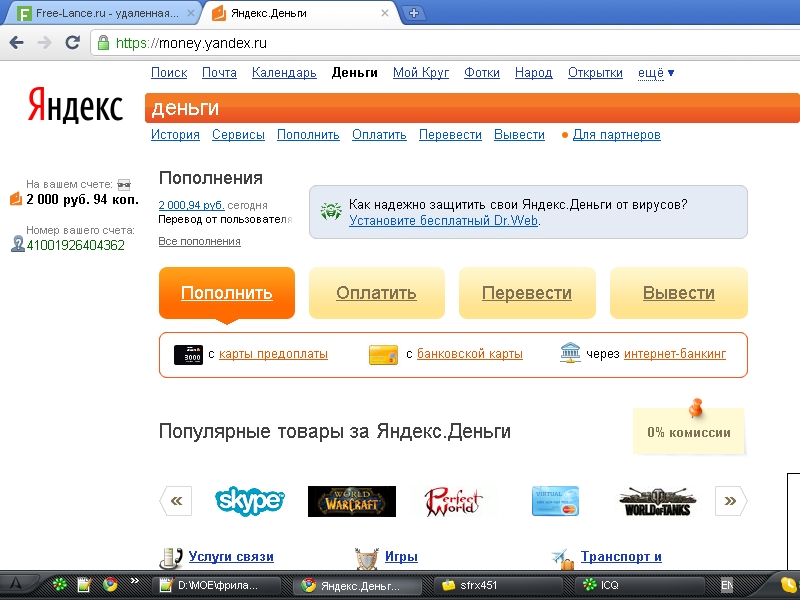Click the shield icon by Игры
The height and width of the screenshot is (600, 800).
pos(367,559)
